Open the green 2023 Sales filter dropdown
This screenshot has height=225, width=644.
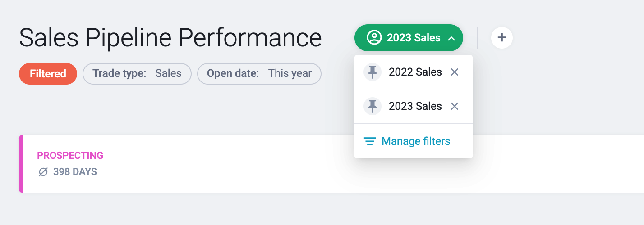(409, 38)
